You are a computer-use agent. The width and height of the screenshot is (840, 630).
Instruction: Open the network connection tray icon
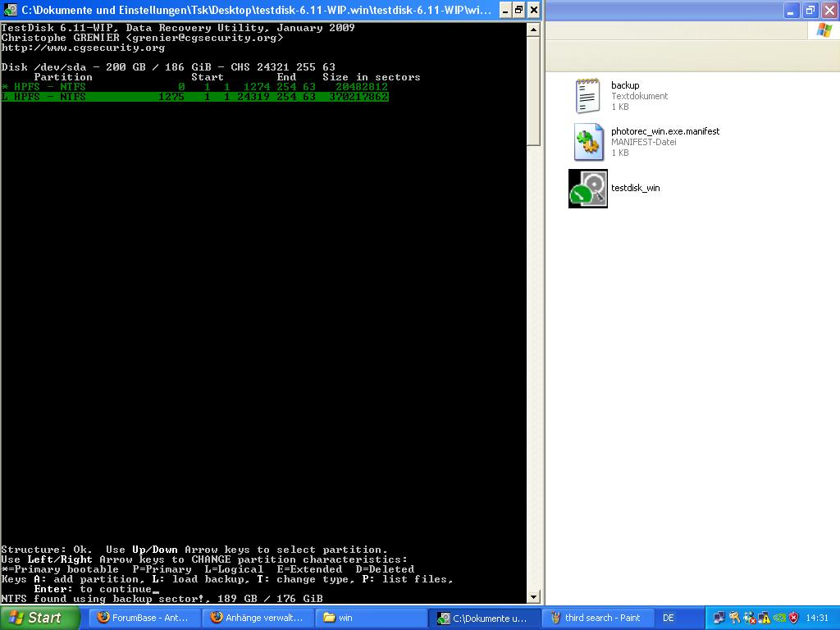(x=719, y=618)
